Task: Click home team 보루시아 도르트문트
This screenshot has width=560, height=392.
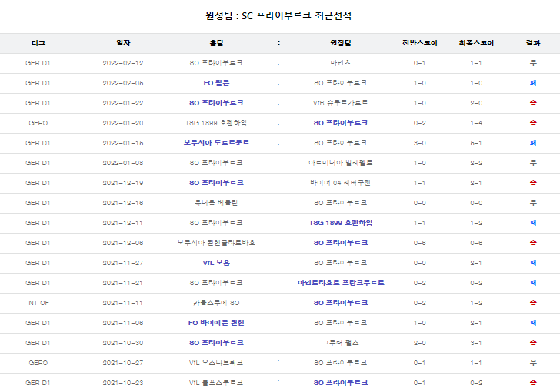Action: point(216,143)
